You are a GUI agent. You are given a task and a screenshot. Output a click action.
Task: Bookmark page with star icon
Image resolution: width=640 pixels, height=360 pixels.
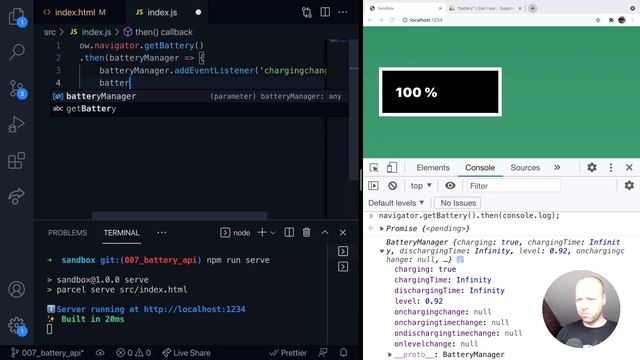tap(598, 20)
